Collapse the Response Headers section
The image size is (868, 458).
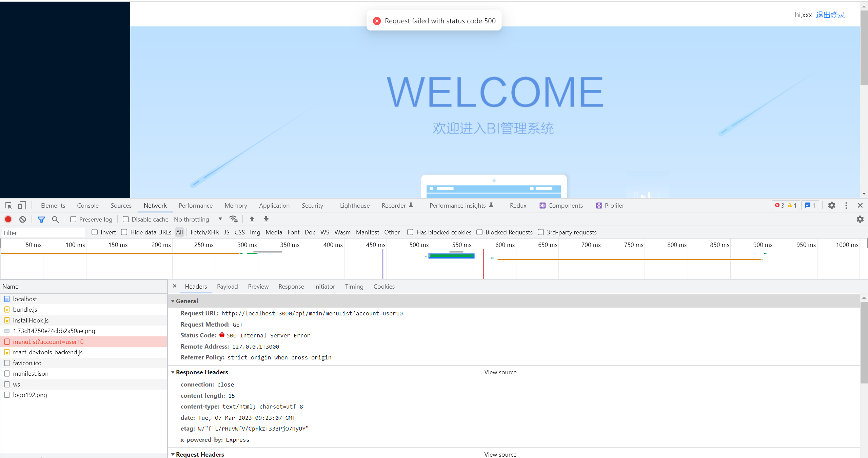(x=173, y=372)
